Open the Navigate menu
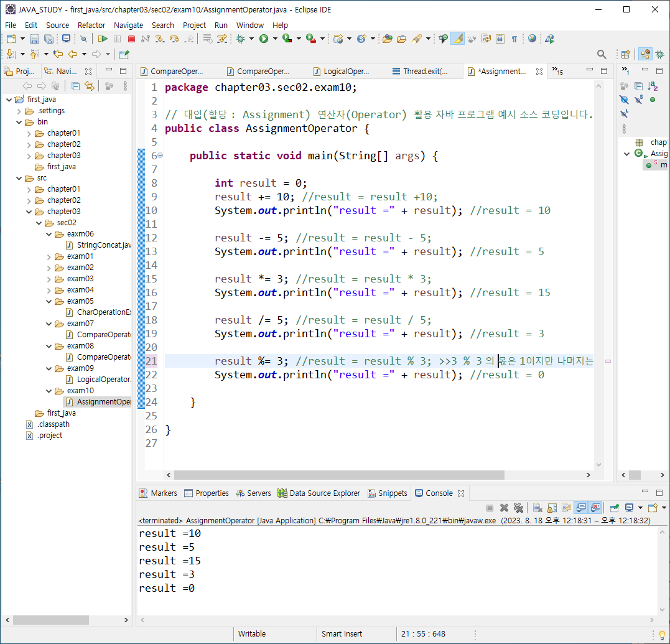 pos(128,26)
